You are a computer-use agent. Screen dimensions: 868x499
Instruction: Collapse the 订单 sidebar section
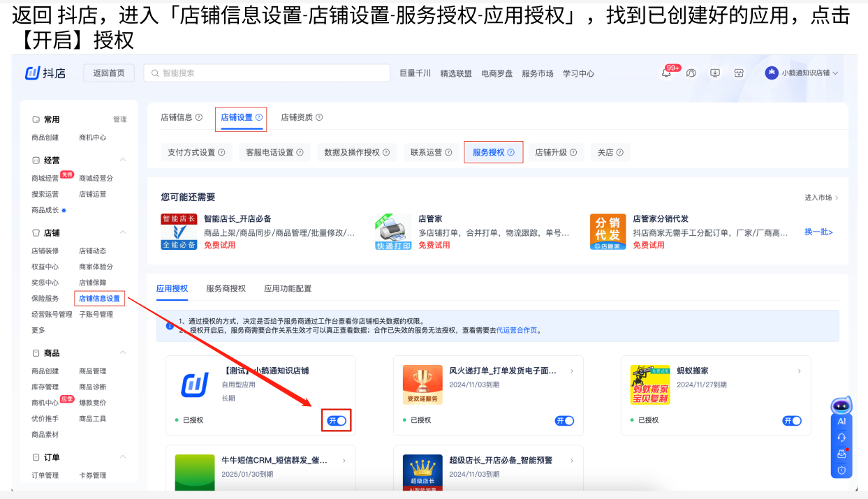(x=123, y=457)
